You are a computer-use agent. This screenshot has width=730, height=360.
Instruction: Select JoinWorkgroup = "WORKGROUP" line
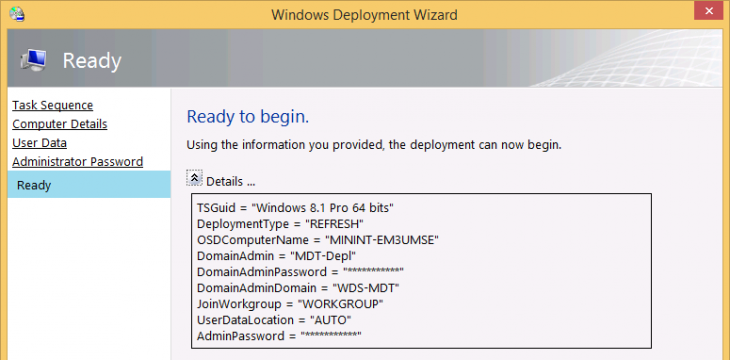click(x=290, y=304)
